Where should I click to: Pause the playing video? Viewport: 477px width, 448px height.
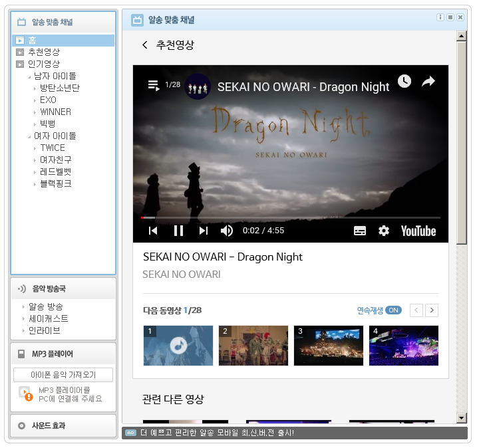[178, 231]
